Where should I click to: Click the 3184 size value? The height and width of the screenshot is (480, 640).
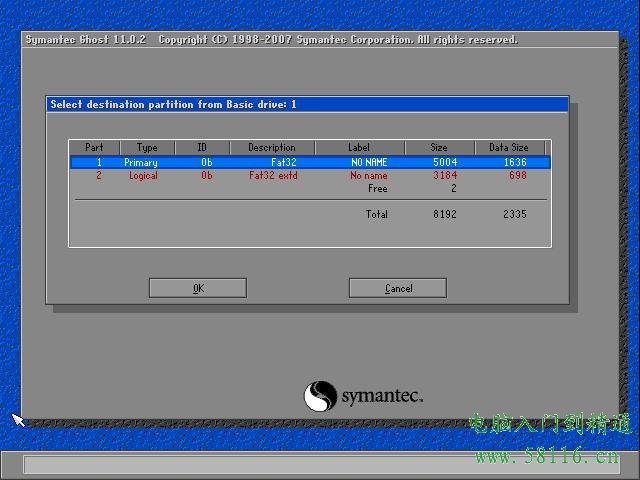coord(445,175)
